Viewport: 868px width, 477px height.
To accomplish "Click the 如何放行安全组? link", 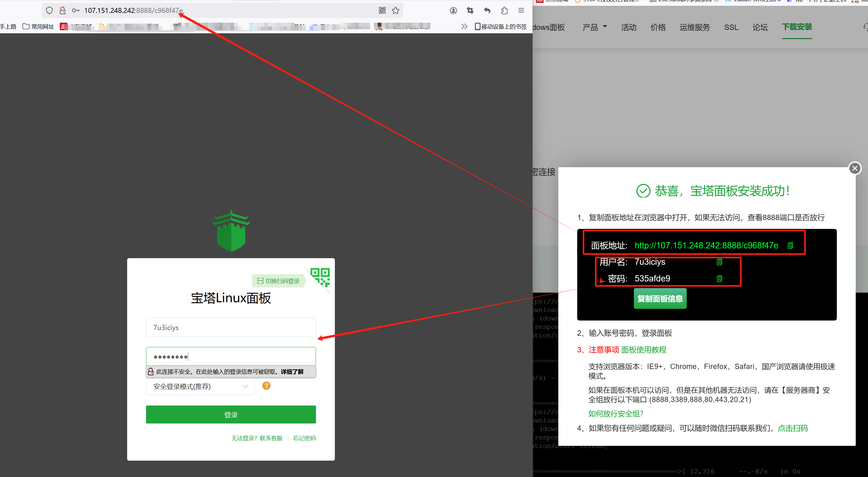I will click(616, 414).
